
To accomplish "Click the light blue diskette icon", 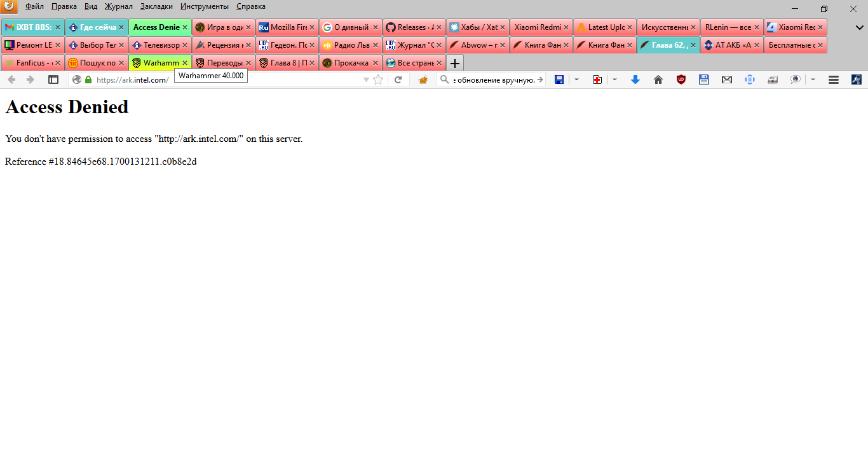I will click(x=704, y=79).
